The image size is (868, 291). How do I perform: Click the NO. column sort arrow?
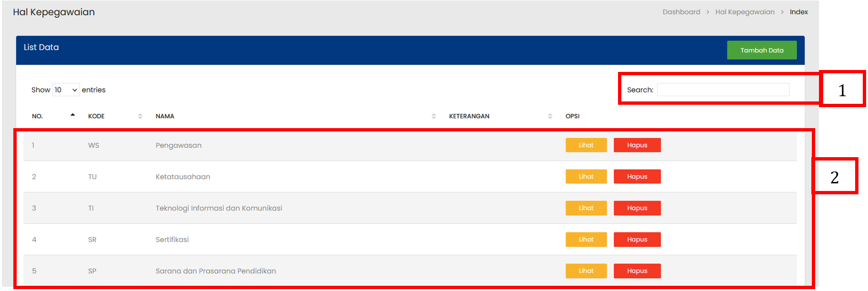(x=72, y=115)
